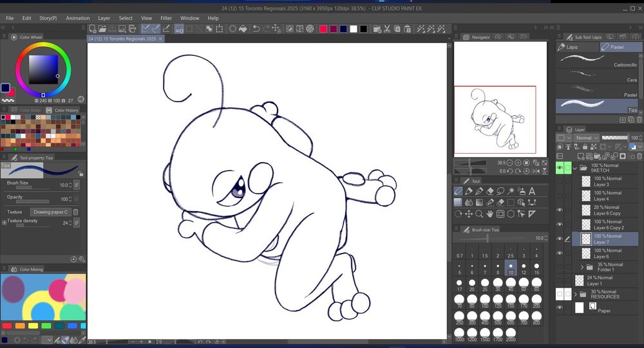Open the Story(P) menu
Screen dimensions: 644x348
click(48, 18)
